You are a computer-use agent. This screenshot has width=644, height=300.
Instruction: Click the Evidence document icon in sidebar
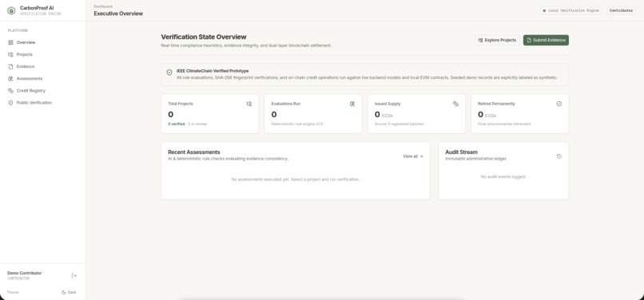10,66
